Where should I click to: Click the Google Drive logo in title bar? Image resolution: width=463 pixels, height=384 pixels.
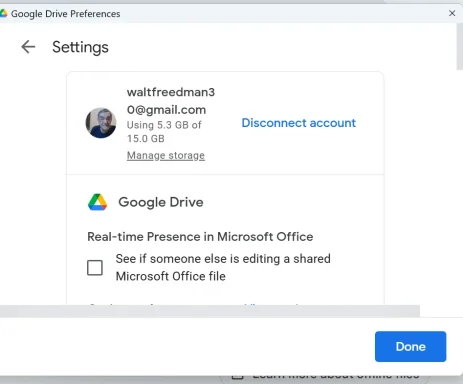[x=3, y=13]
